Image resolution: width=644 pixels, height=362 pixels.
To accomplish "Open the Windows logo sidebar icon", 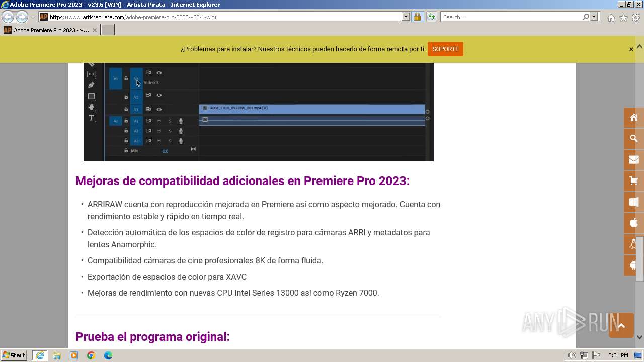I will coord(633,202).
